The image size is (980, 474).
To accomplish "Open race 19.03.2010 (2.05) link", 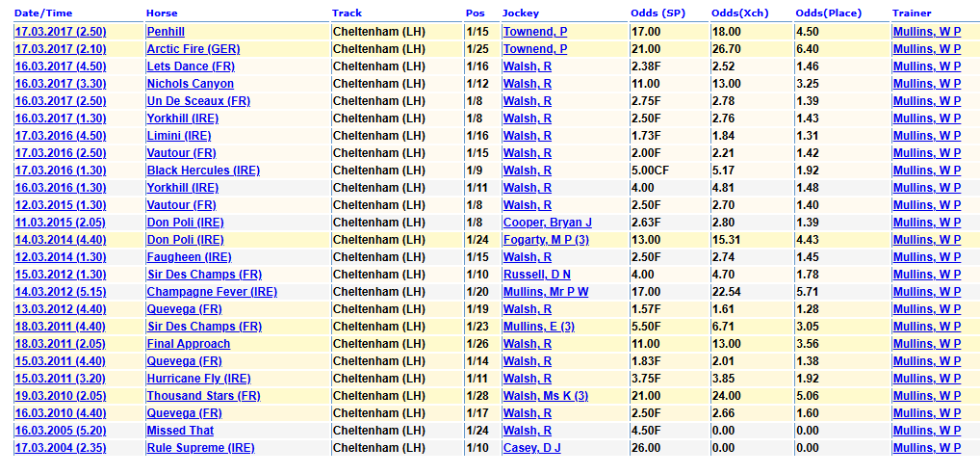I will 60,396.
